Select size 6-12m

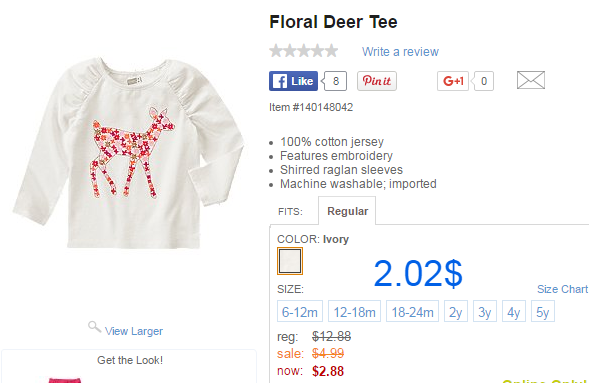pos(300,311)
